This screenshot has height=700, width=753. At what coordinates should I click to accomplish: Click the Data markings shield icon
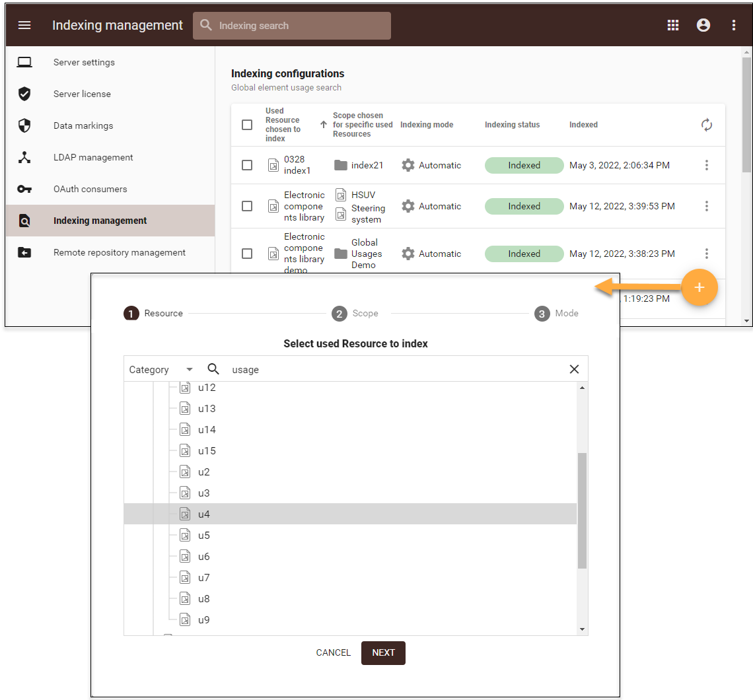[24, 125]
